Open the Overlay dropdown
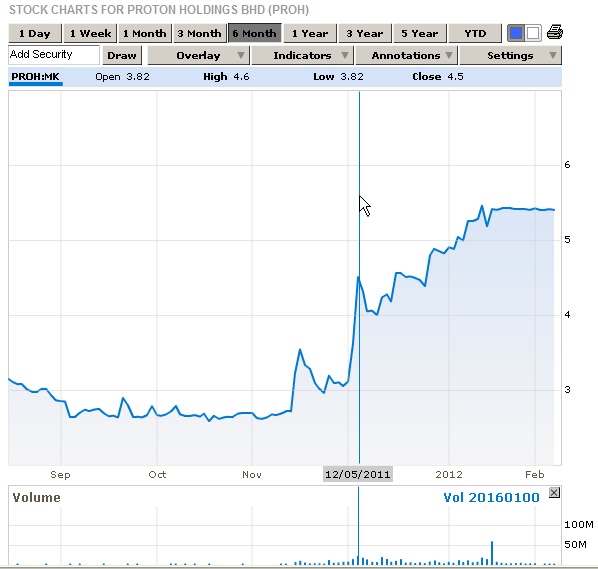 (x=198, y=56)
